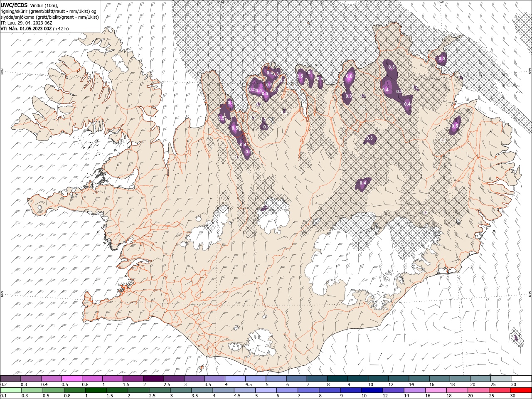Pick the hot pink 20 mm rain swatch
The image size is (532, 399).
coord(479,390)
